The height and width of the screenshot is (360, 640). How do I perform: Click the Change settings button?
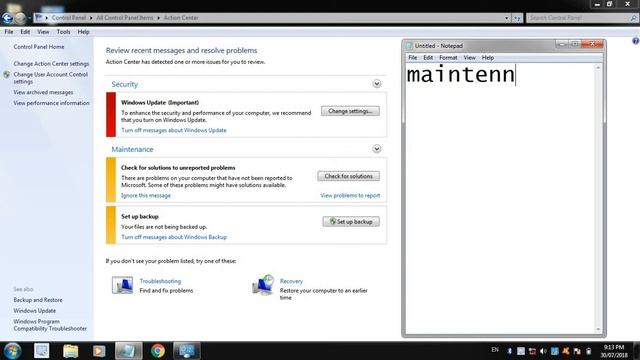pos(350,111)
